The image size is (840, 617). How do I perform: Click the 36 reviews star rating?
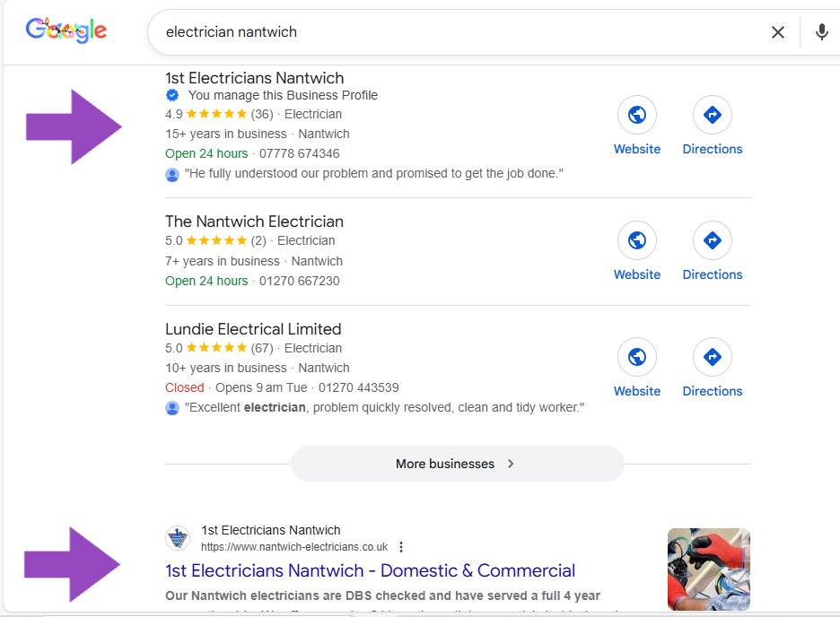pyautogui.click(x=215, y=114)
